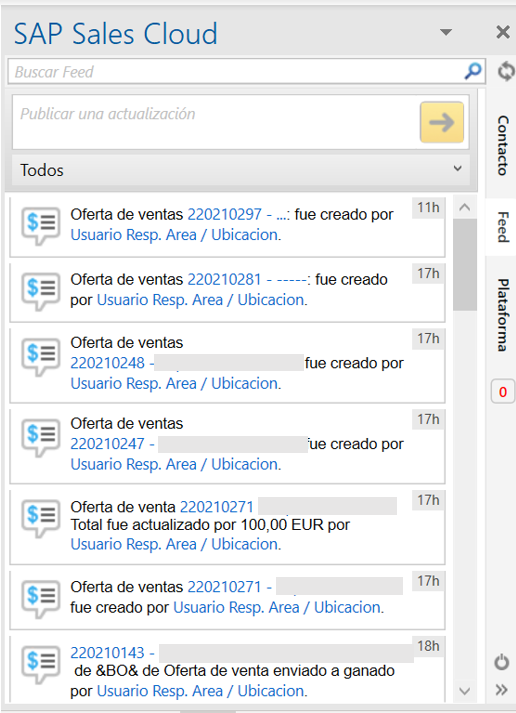Submit update with the yellow arrow button

click(x=442, y=122)
